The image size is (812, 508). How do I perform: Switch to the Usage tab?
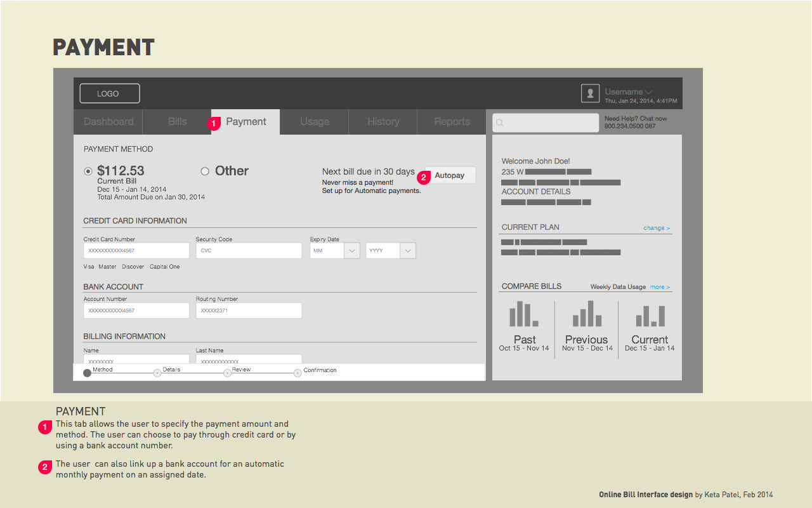point(315,122)
